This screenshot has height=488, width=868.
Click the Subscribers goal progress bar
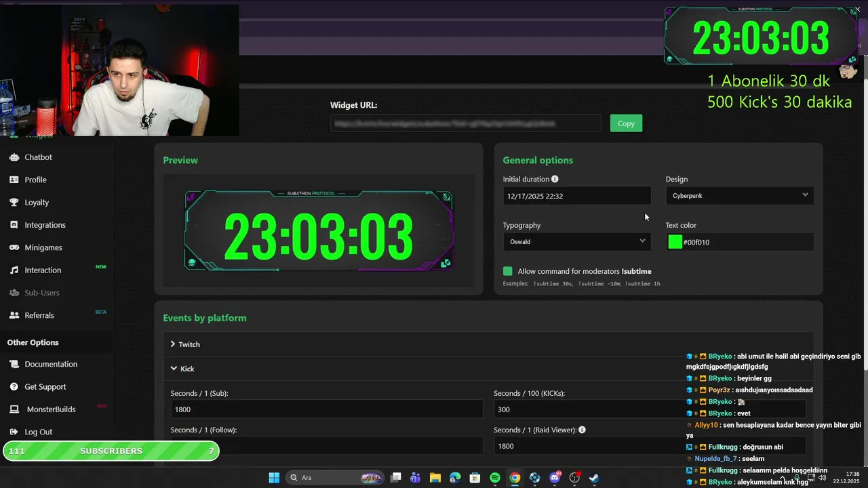111,451
